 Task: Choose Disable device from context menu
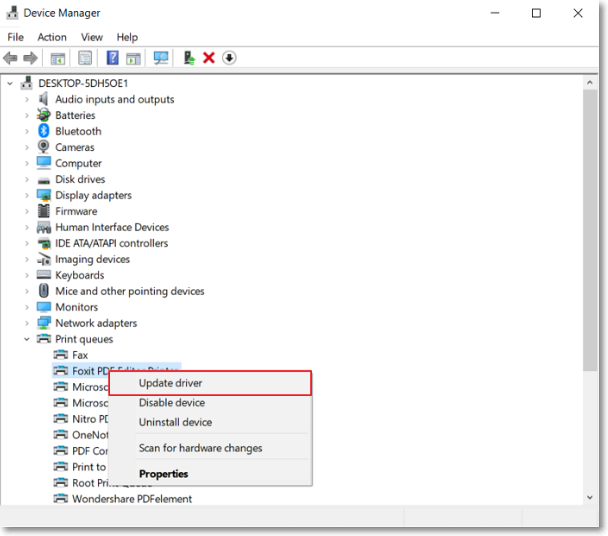coord(210,403)
